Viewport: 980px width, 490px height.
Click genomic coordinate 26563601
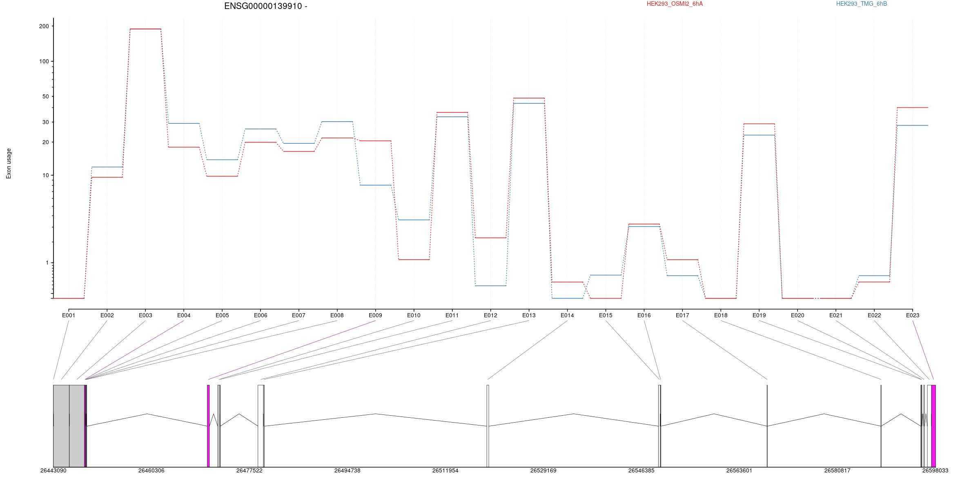[x=739, y=470]
